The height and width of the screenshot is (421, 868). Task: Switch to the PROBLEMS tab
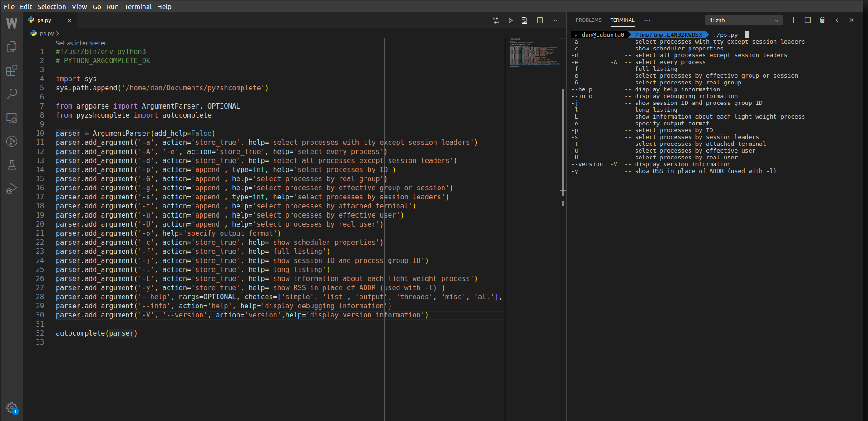tap(588, 20)
